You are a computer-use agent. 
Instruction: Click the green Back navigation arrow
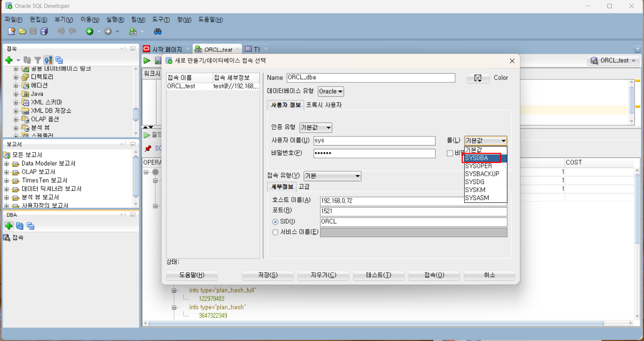pyautogui.click(x=89, y=32)
